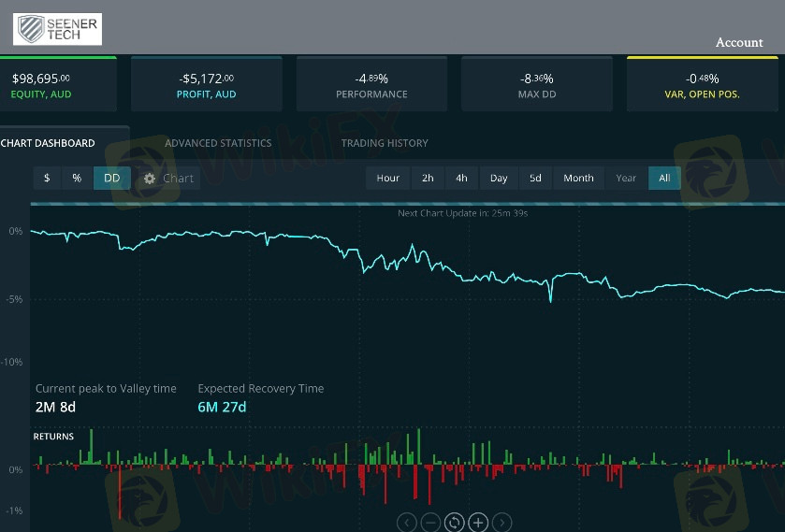Select the DD drawdown chart mode
Image resolution: width=785 pixels, height=532 pixels.
tap(111, 179)
